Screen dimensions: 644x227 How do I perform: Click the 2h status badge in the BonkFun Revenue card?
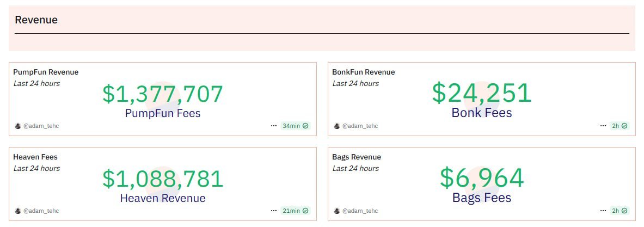point(620,126)
